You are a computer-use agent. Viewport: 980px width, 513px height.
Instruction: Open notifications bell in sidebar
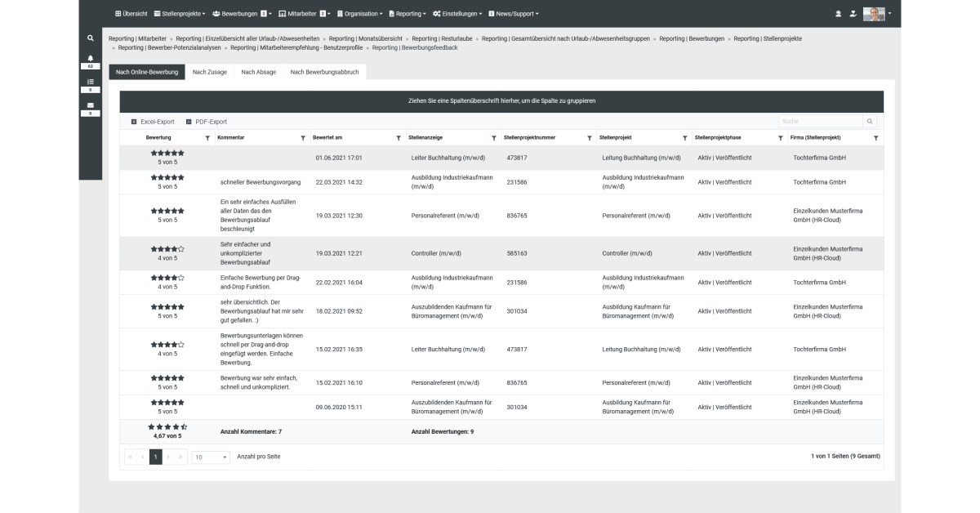click(91, 59)
